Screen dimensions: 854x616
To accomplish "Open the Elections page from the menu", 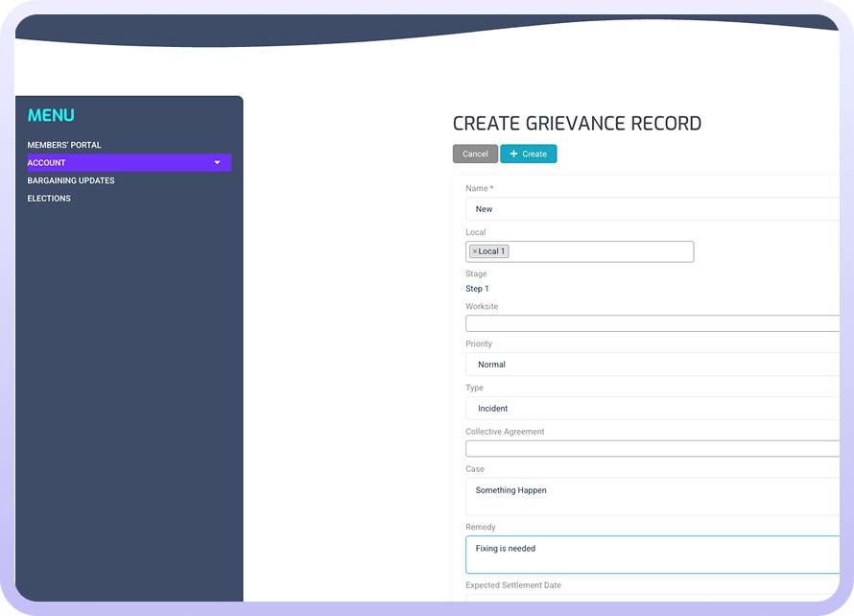I will [49, 199].
